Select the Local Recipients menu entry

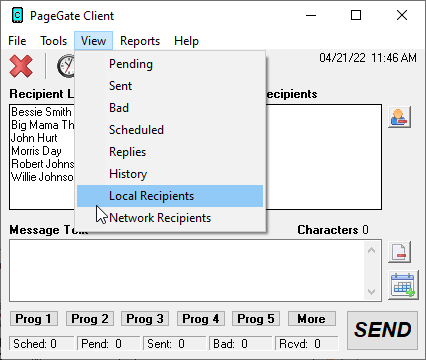pyautogui.click(x=170, y=196)
